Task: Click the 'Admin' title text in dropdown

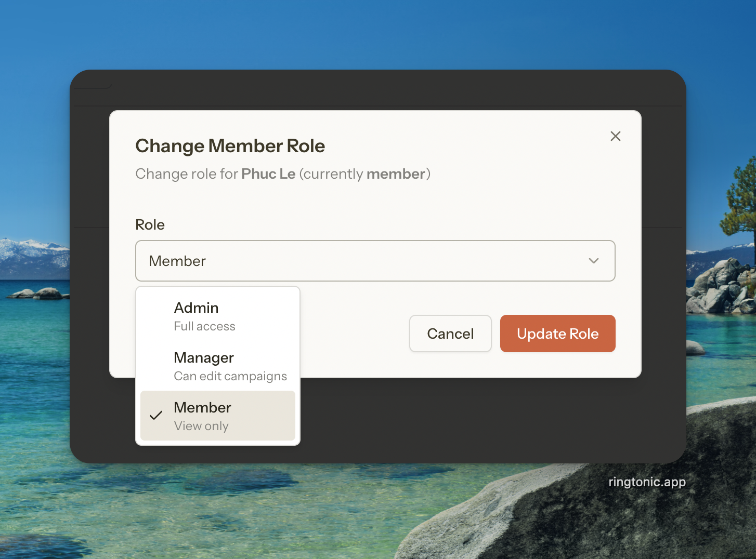Action: pos(196,308)
